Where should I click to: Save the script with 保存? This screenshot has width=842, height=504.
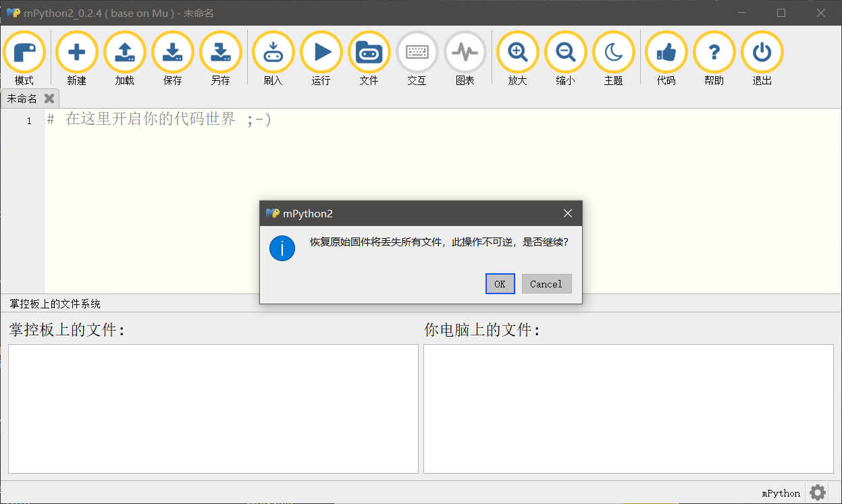[x=172, y=59]
